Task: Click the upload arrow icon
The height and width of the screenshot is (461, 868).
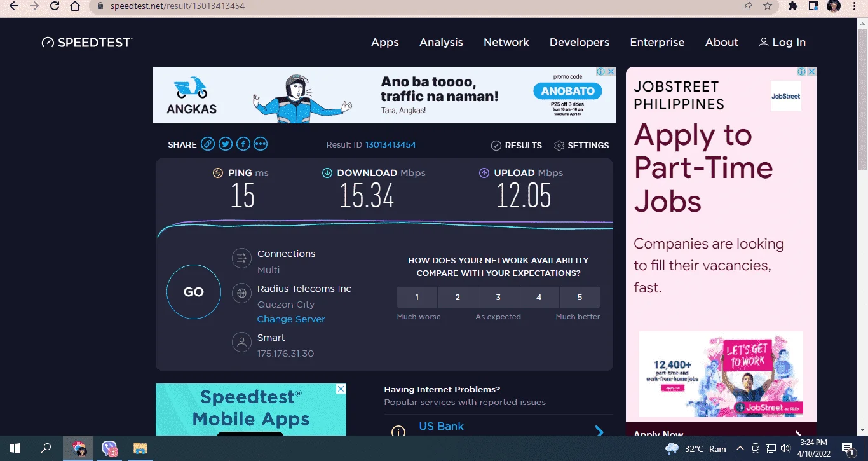Action: point(484,173)
